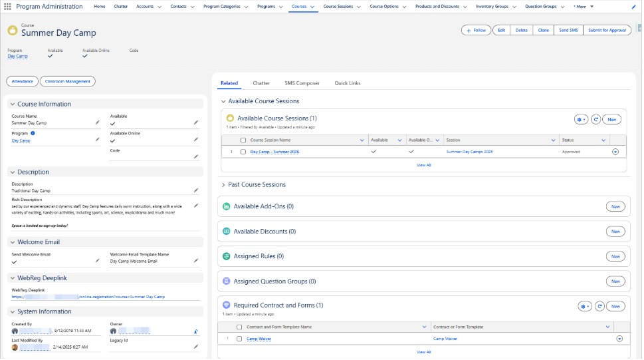Screen dimensions: 644x360
Task: Open the Day Camp link under header Program
Action: click(18, 57)
